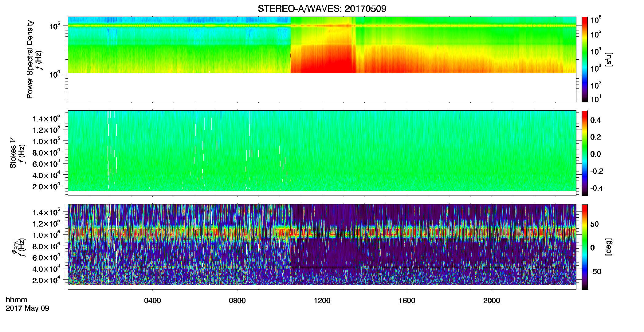
Task: Click the 2000 time axis label
Action: coord(492,301)
